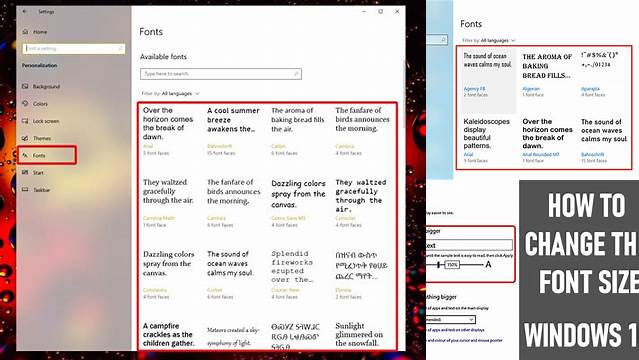
Task: Click the search magnifier in Find a setting box
Action: [121, 49]
